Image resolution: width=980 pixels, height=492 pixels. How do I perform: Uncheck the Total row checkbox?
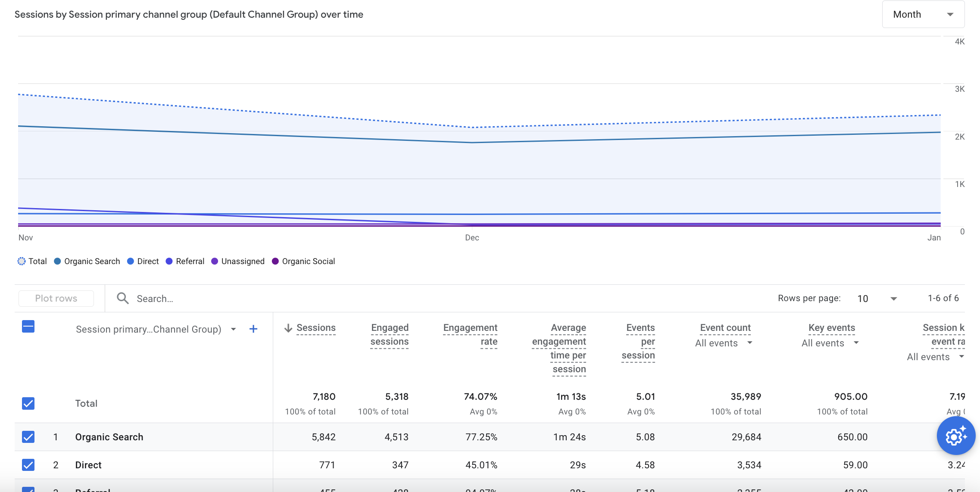click(x=28, y=404)
